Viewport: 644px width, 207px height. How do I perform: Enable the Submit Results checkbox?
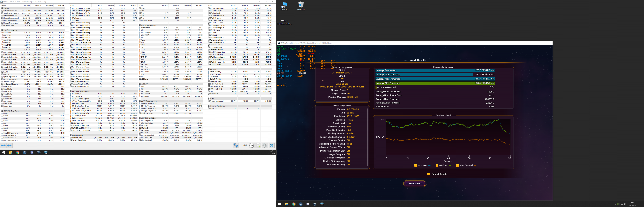click(429, 174)
